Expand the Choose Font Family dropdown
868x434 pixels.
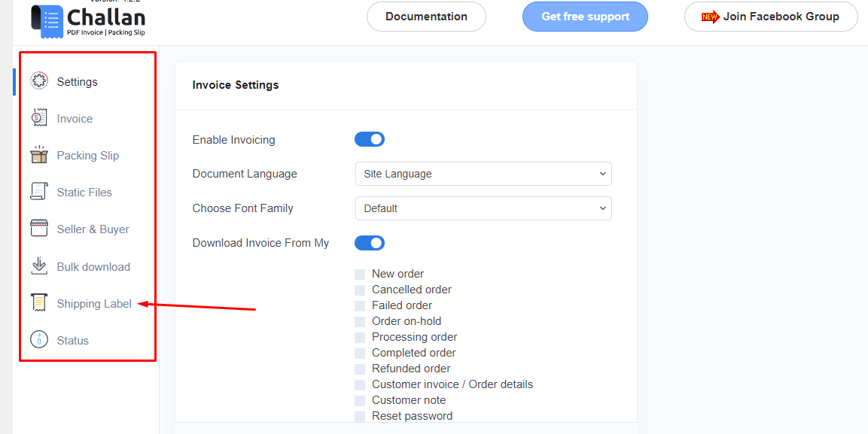pyautogui.click(x=483, y=208)
